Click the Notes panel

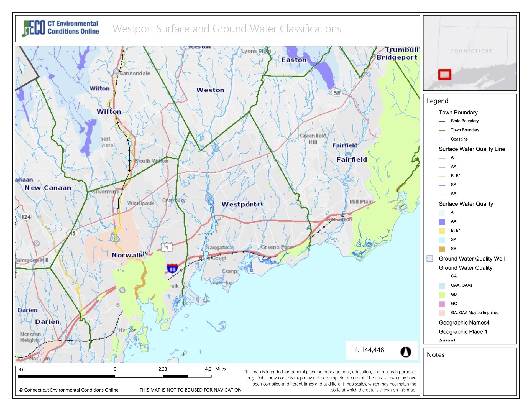[x=470, y=372]
